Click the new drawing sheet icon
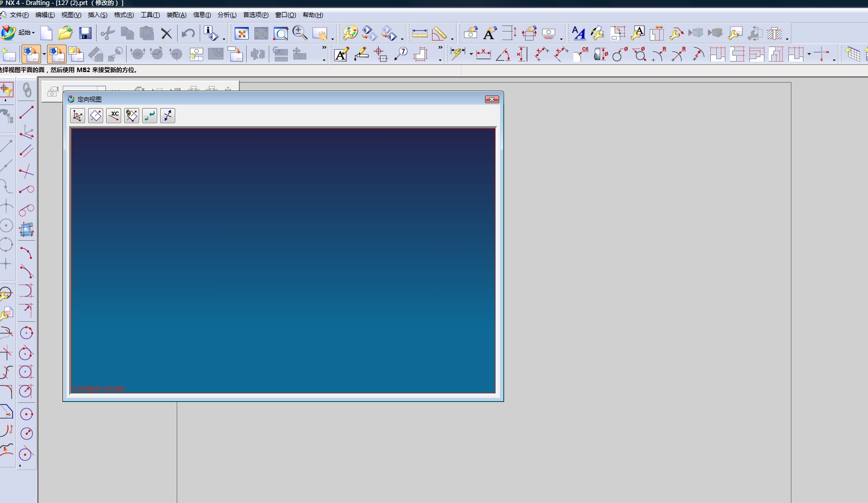The height and width of the screenshot is (503, 868). (x=9, y=54)
